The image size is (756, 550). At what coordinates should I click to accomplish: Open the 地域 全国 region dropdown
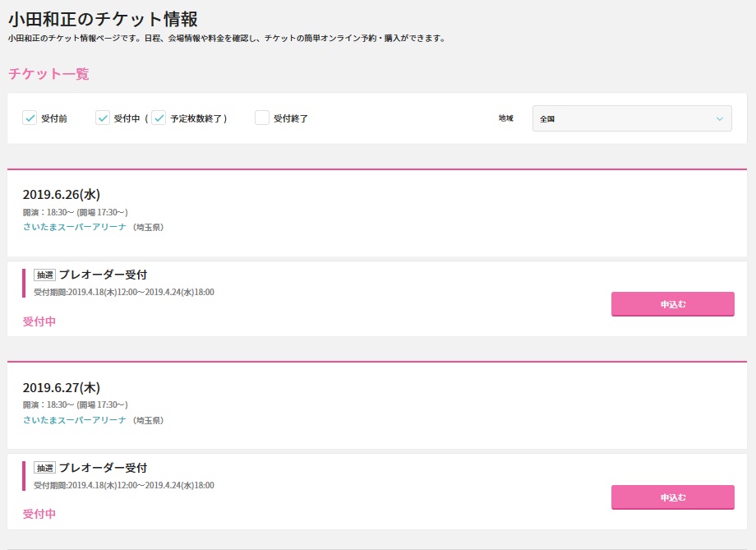point(632,118)
